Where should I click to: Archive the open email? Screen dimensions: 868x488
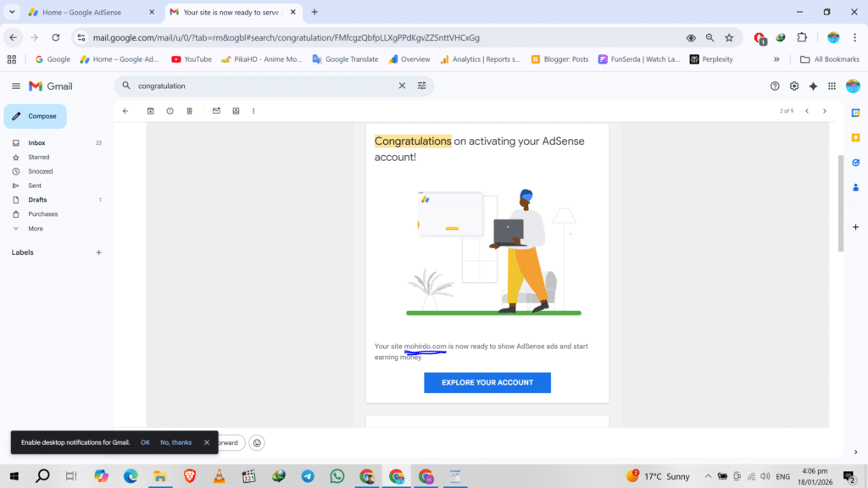click(x=150, y=111)
